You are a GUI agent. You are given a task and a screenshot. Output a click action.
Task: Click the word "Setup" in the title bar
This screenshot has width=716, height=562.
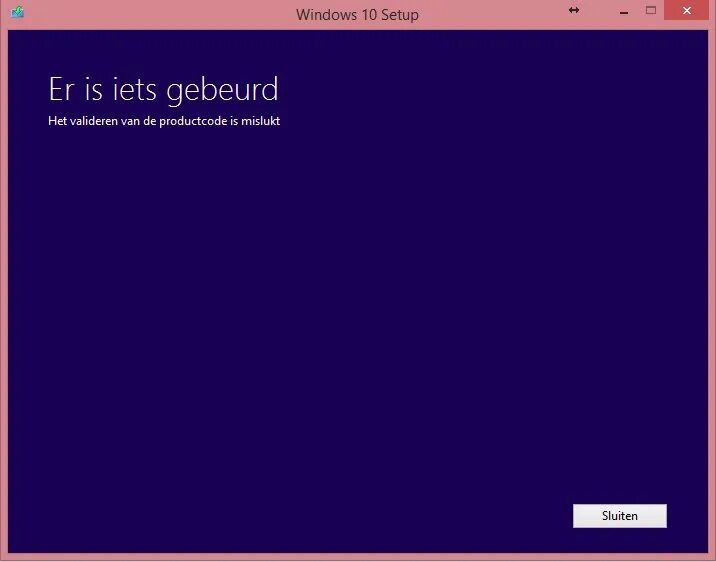tap(400, 15)
